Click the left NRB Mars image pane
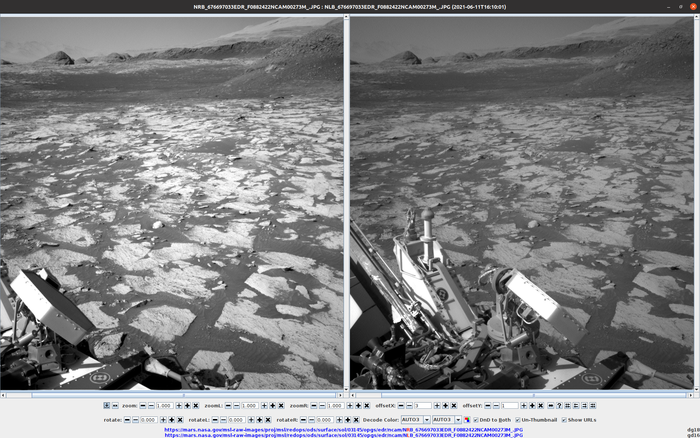Viewport: 700px width, 438px height. click(172, 203)
